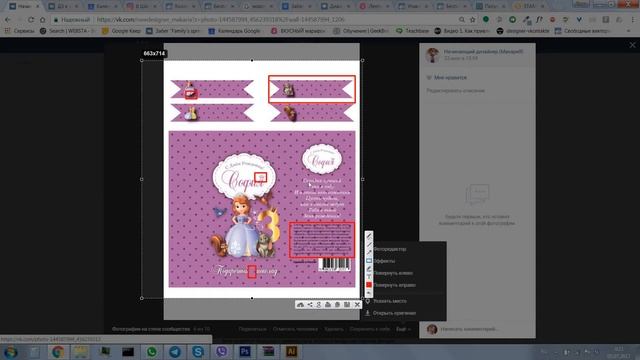Click the author avatar in photo panel

point(432,55)
